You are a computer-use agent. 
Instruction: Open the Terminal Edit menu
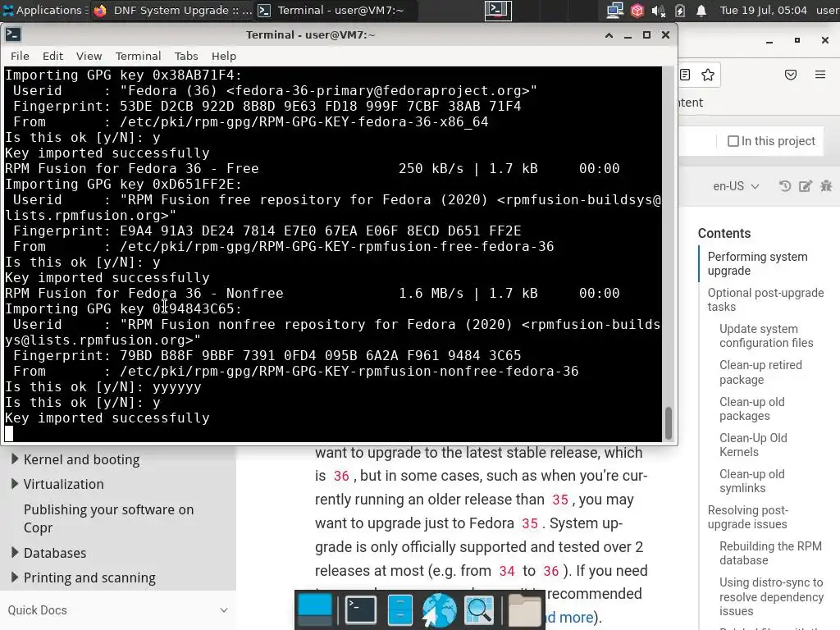click(52, 56)
